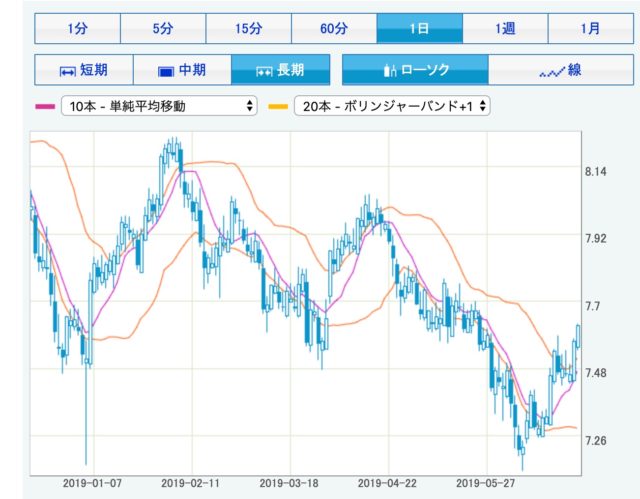This screenshot has width=640, height=499.
Task: Select the 1分 timeframe tab
Action: pos(77,28)
